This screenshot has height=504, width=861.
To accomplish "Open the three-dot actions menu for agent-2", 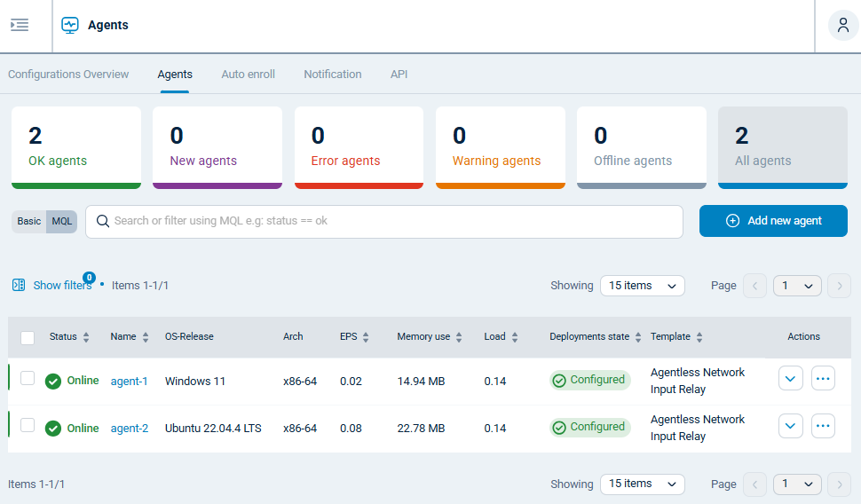I will [x=823, y=426].
